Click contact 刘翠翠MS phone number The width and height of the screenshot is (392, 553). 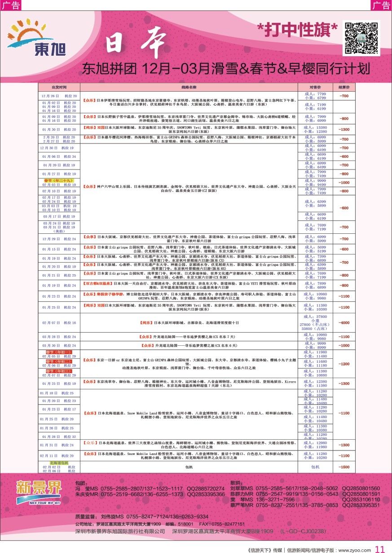[297, 488]
